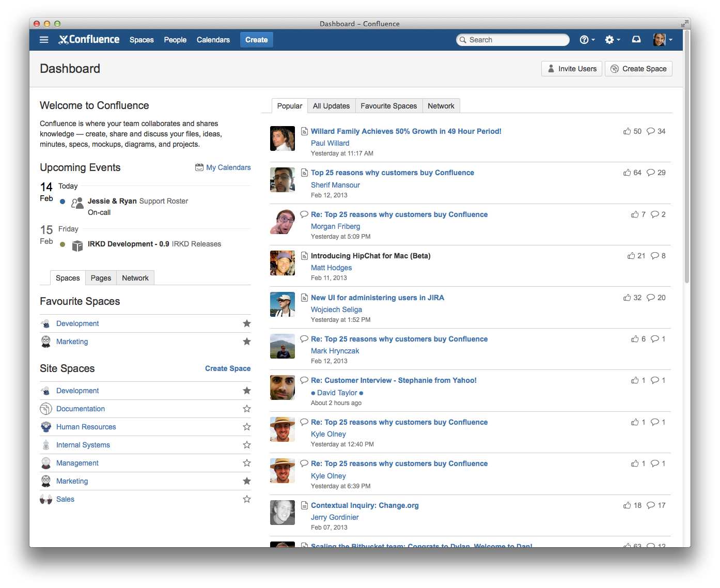
Task: Click the Internal Systems space icon
Action: click(46, 445)
